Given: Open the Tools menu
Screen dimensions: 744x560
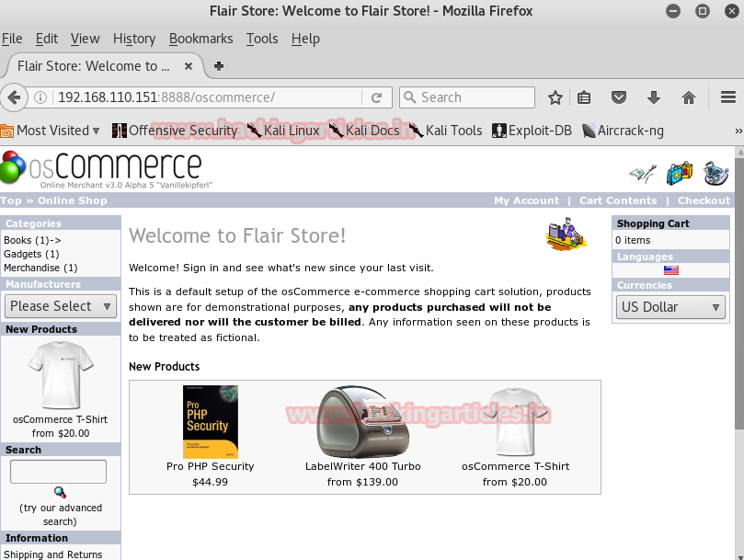Looking at the screenshot, I should (262, 39).
